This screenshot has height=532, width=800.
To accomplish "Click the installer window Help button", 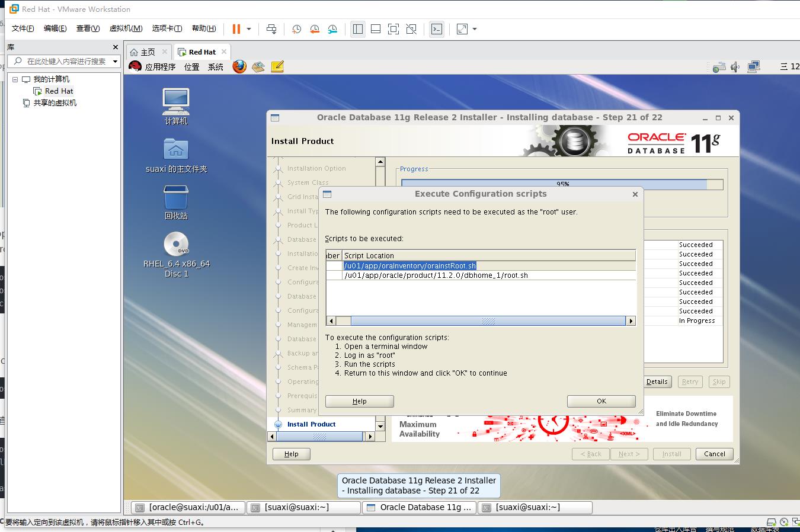I will tap(291, 454).
